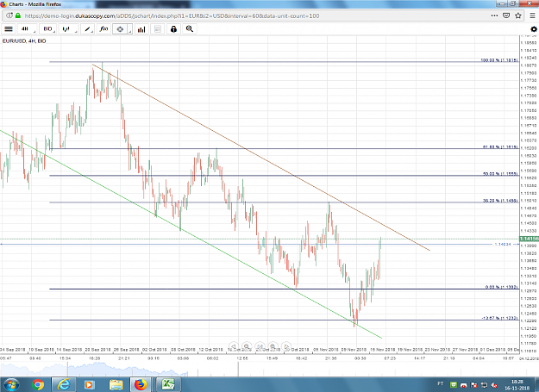The height and width of the screenshot is (392, 539).
Task: Show site information icon in address bar
Action: [x=9, y=16]
